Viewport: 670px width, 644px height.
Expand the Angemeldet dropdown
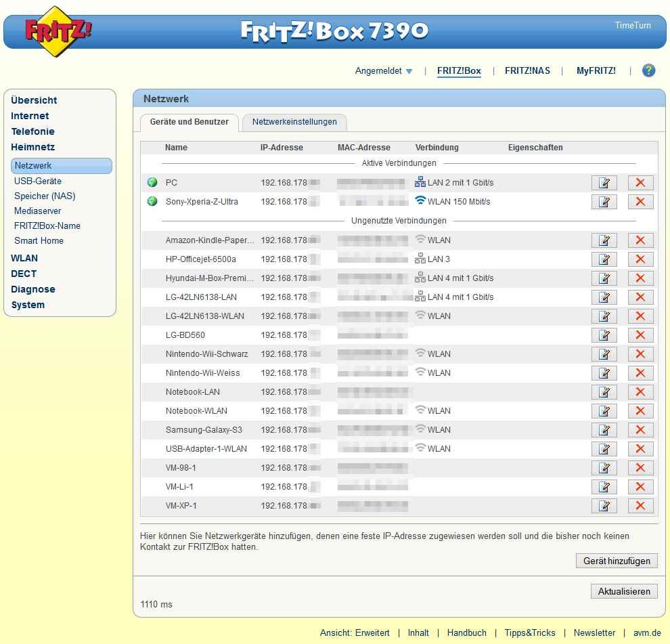click(x=383, y=71)
